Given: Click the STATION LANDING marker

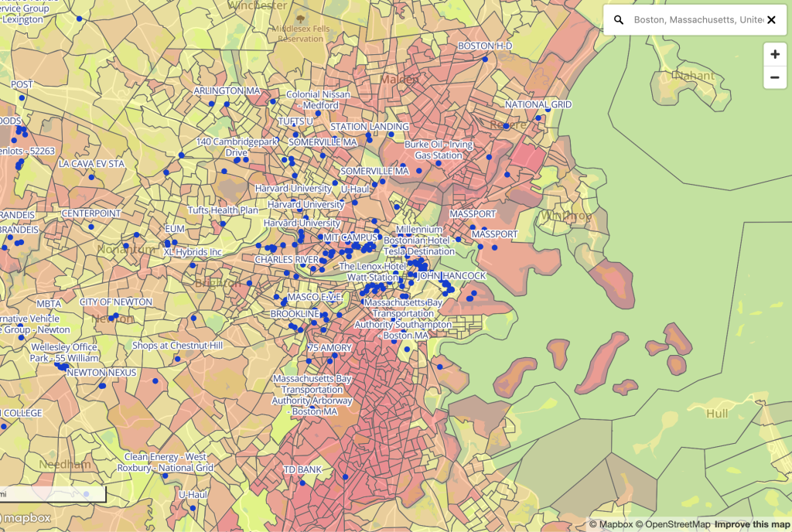Looking at the screenshot, I should [369, 135].
